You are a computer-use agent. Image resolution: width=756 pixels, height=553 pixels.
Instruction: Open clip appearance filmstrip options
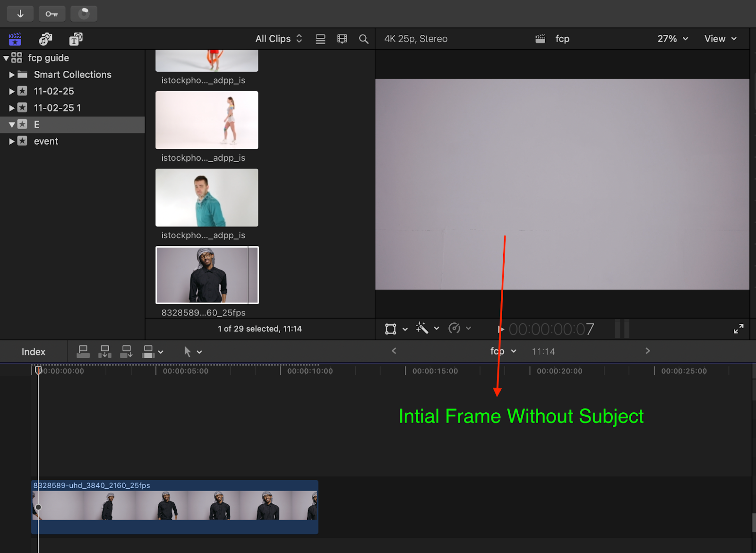coord(342,39)
